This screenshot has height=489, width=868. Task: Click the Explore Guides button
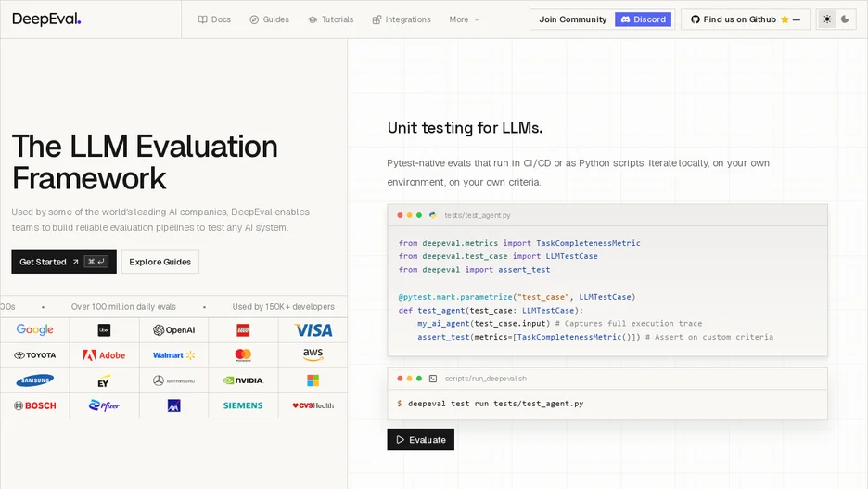160,262
